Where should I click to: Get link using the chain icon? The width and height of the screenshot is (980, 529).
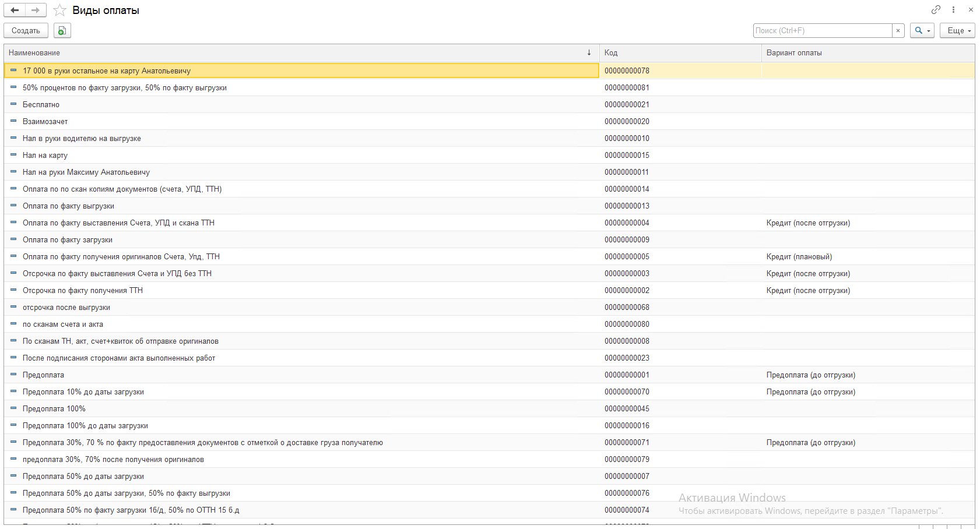point(936,10)
